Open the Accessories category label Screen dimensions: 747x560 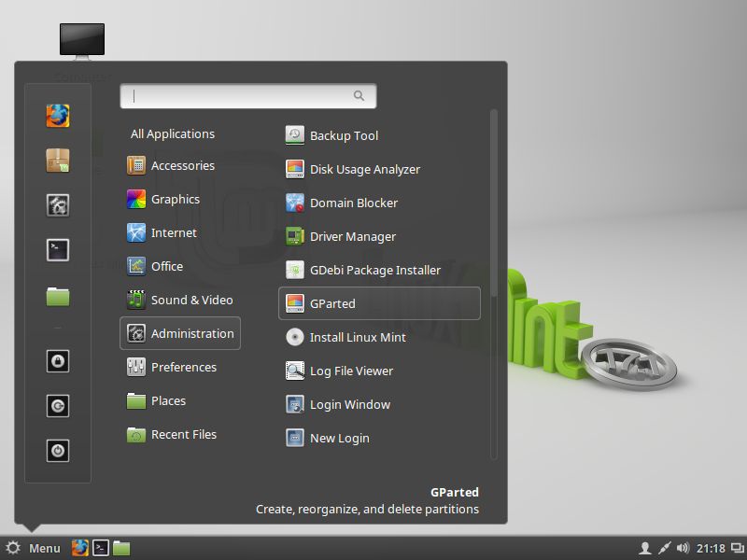coord(183,166)
